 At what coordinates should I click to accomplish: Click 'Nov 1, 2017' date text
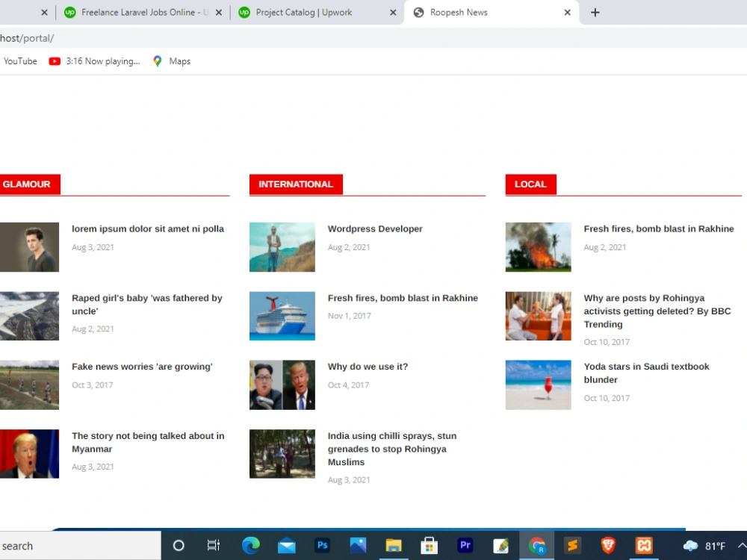click(x=349, y=316)
